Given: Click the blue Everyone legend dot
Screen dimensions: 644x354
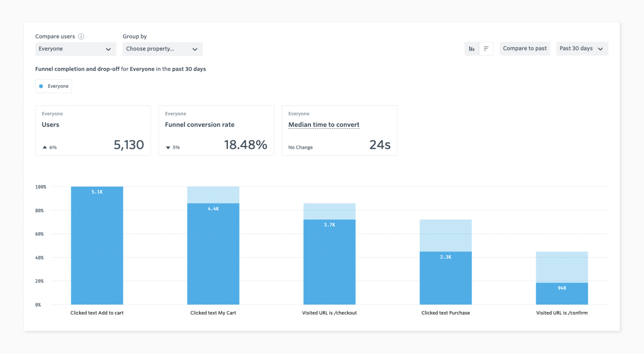Looking at the screenshot, I should click(x=41, y=86).
